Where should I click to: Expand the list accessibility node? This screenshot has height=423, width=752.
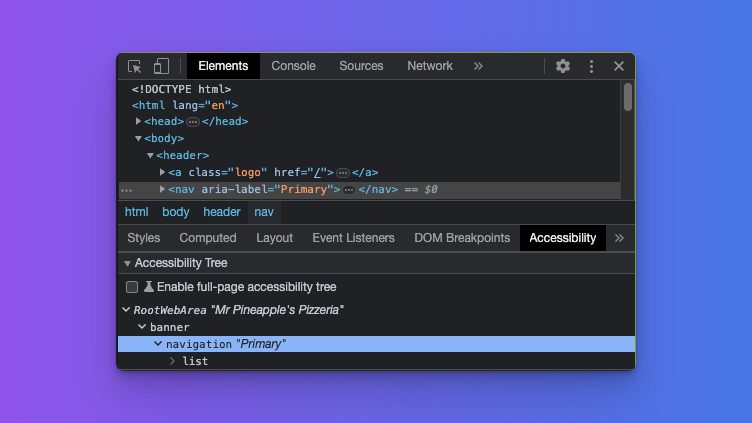click(172, 361)
